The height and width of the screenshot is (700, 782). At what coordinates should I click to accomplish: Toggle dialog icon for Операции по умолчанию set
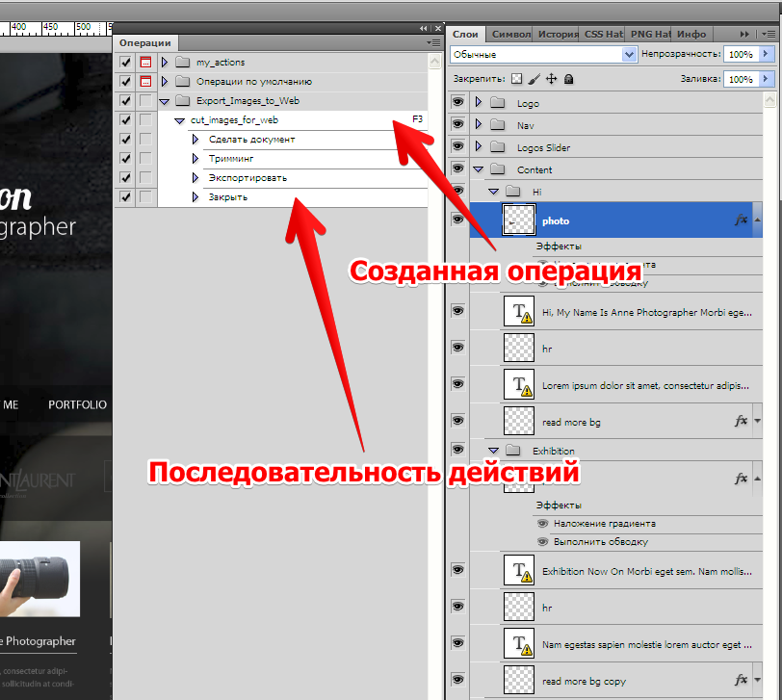tap(145, 81)
